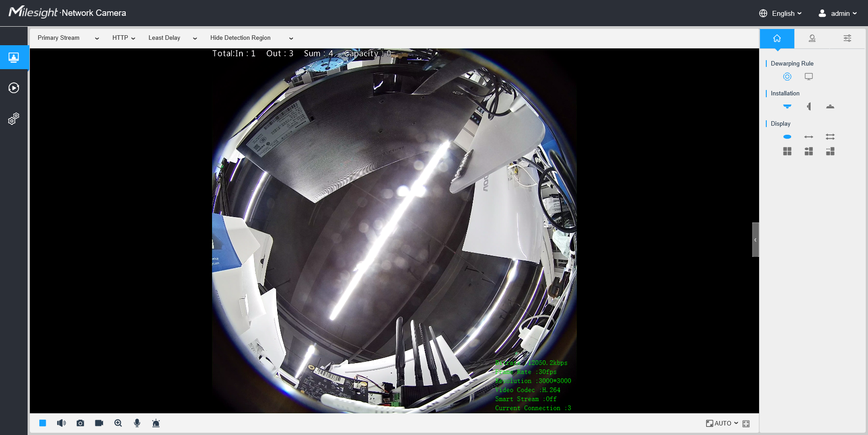Open the English language menu
Screen dimensions: 868x435
point(781,14)
